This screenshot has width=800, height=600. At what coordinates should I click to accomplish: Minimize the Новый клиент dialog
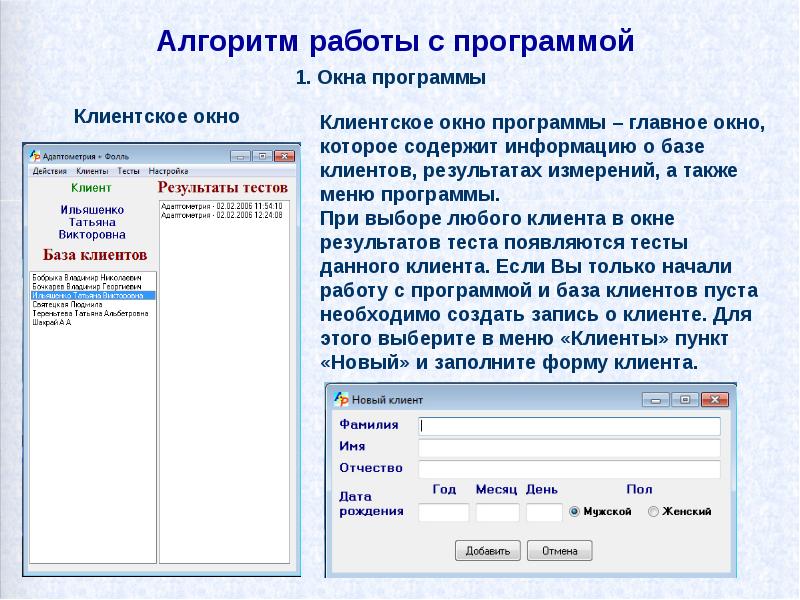click(656, 399)
